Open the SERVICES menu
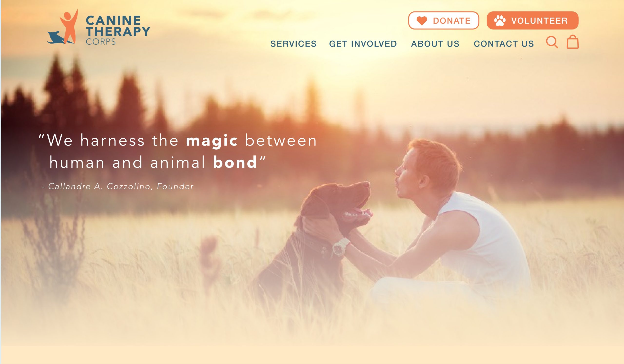Viewport: 624px width, 364px height. 293,44
